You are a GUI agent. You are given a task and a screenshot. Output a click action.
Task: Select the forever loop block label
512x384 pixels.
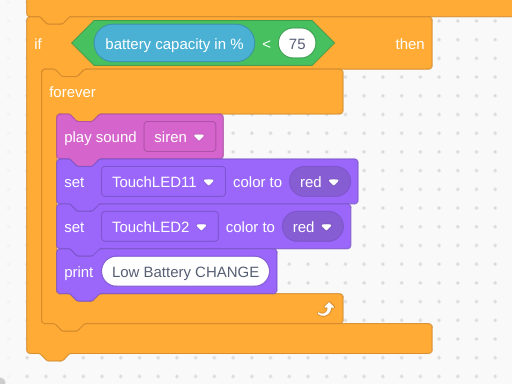tap(72, 92)
